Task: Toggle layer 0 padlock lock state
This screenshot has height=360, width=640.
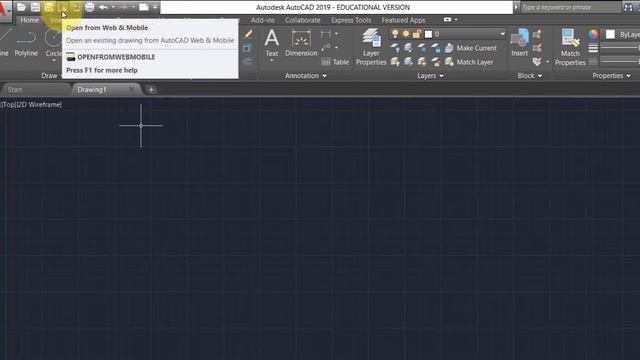Action: pyautogui.click(x=416, y=34)
